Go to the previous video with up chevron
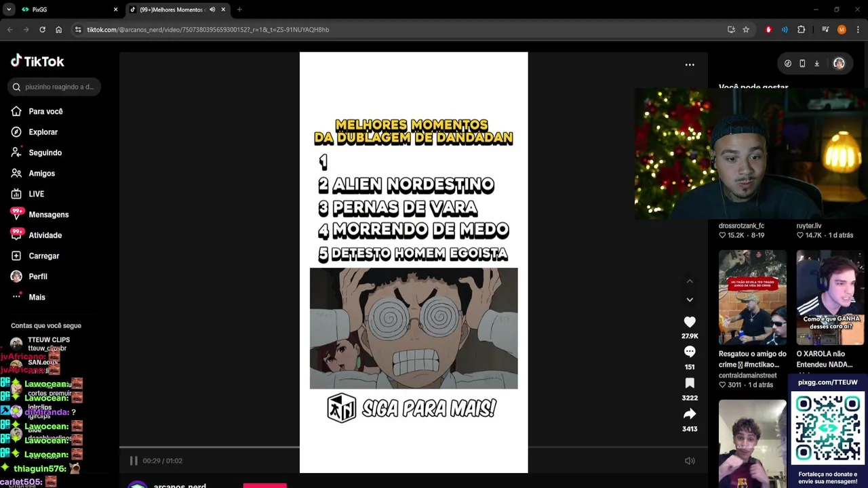868x488 pixels. (x=690, y=281)
